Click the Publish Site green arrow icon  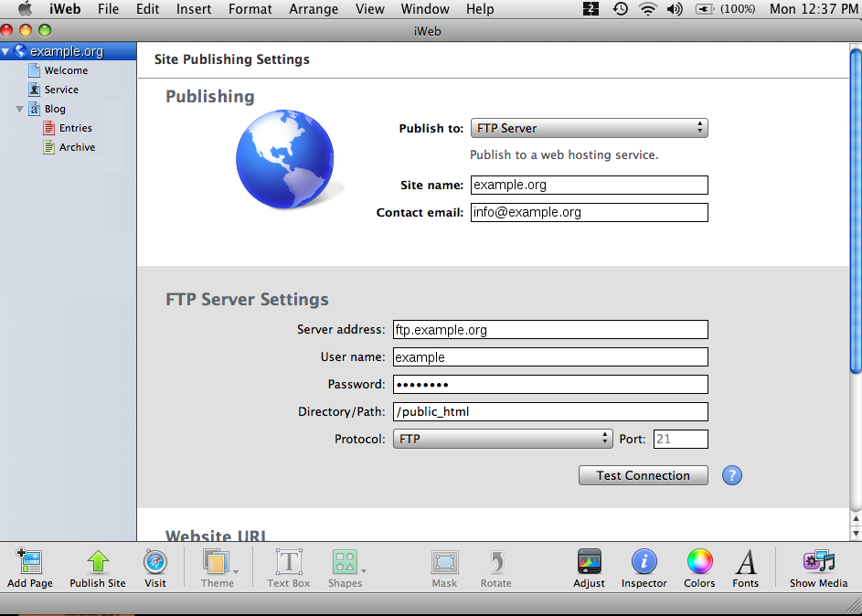pos(98,561)
